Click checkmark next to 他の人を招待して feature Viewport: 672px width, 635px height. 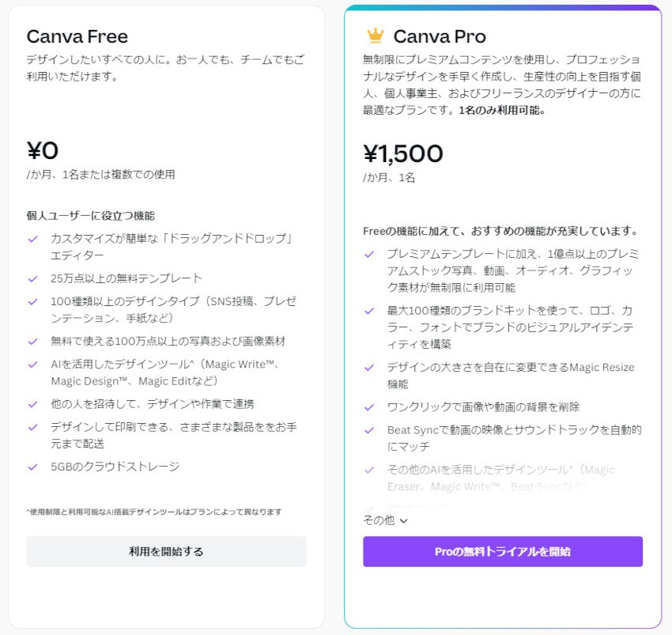click(x=33, y=404)
